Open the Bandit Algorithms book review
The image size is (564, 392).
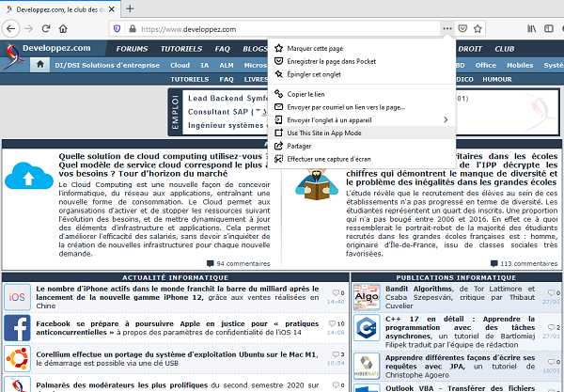tap(461, 297)
